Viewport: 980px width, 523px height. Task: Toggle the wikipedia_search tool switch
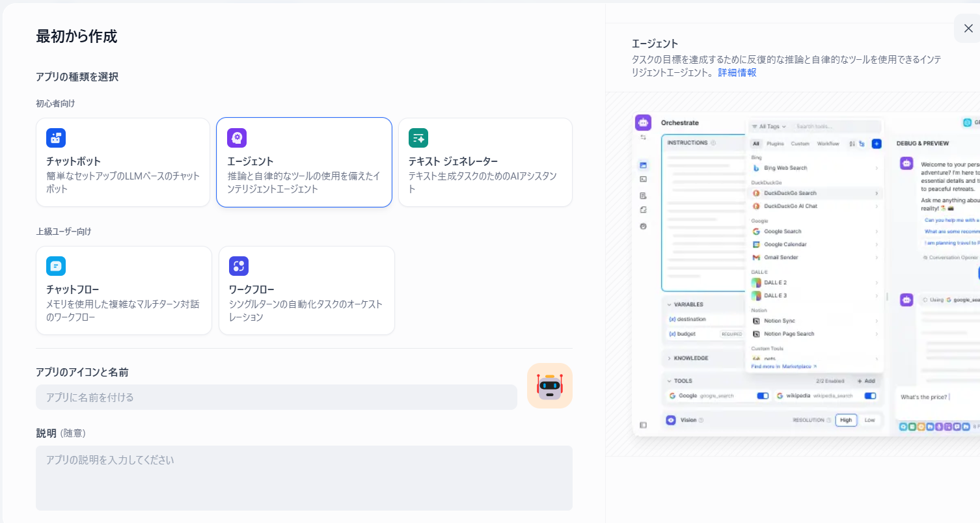click(870, 396)
